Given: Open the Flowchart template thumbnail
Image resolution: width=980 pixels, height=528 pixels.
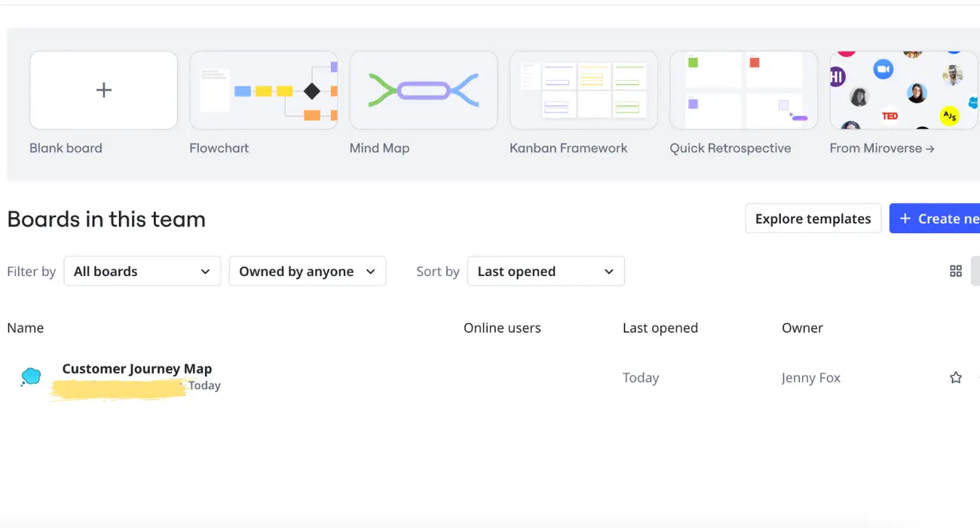Looking at the screenshot, I should click(263, 91).
